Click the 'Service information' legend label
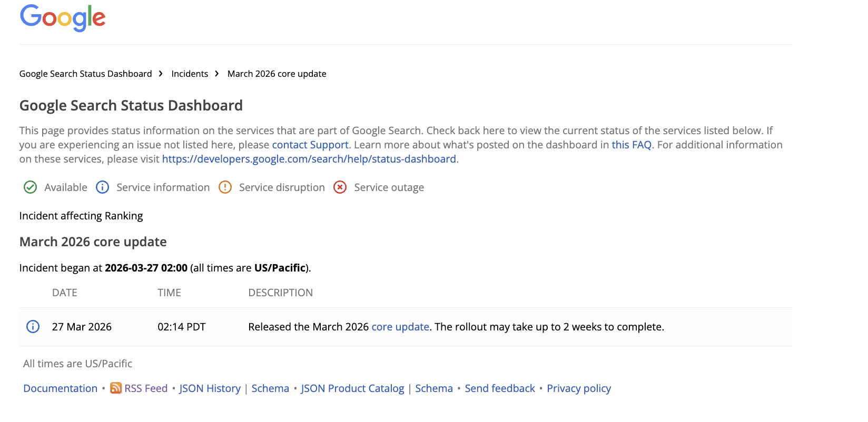 coord(163,187)
